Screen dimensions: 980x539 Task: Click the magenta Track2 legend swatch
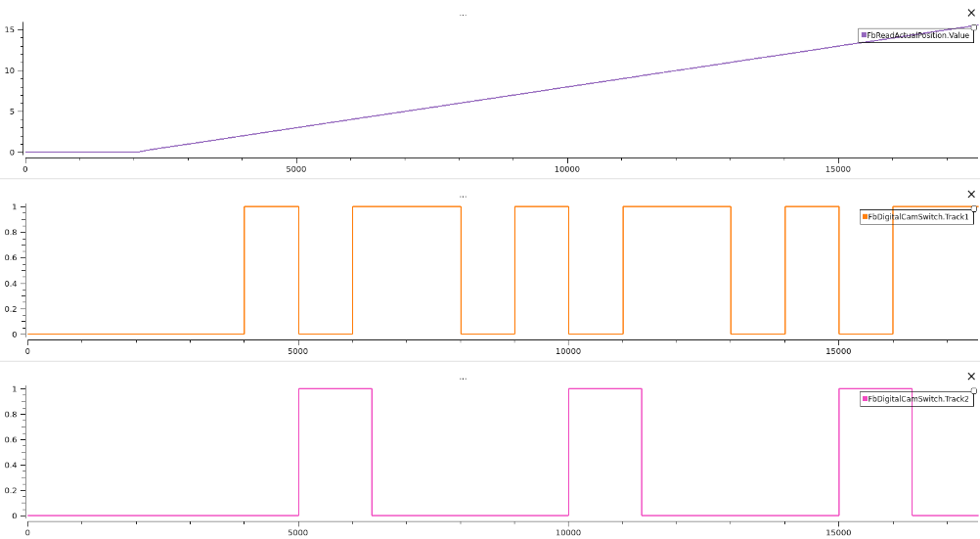point(866,399)
